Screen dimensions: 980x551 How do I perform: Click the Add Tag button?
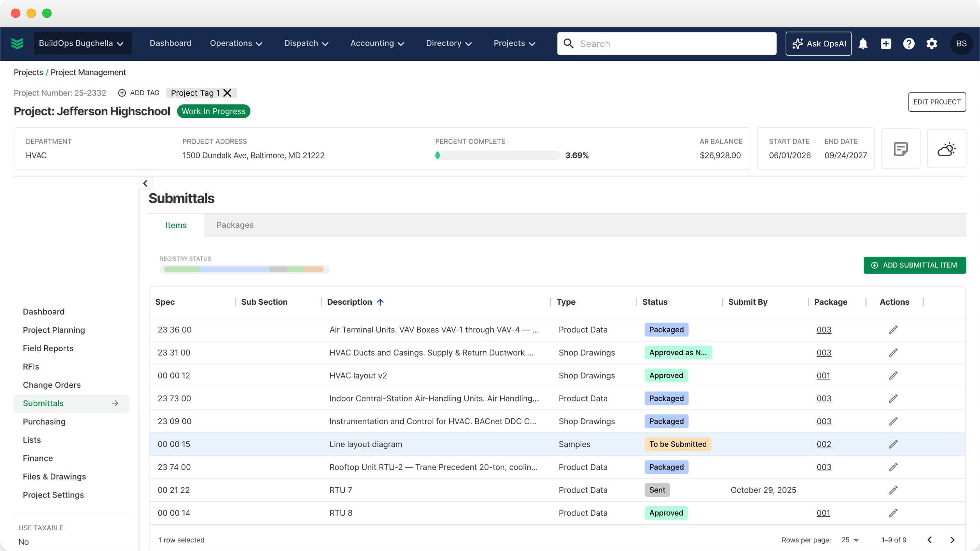(x=139, y=93)
